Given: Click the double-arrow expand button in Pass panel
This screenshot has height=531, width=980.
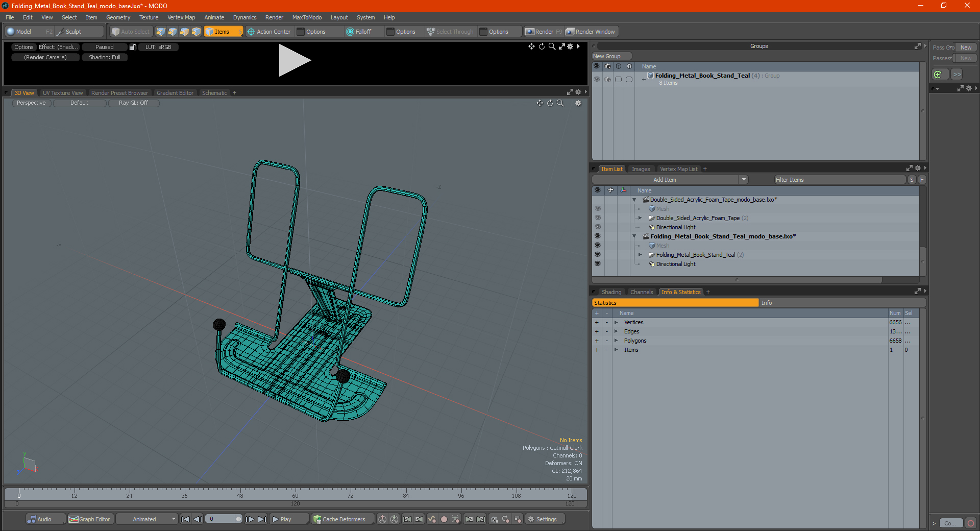Looking at the screenshot, I should (957, 75).
